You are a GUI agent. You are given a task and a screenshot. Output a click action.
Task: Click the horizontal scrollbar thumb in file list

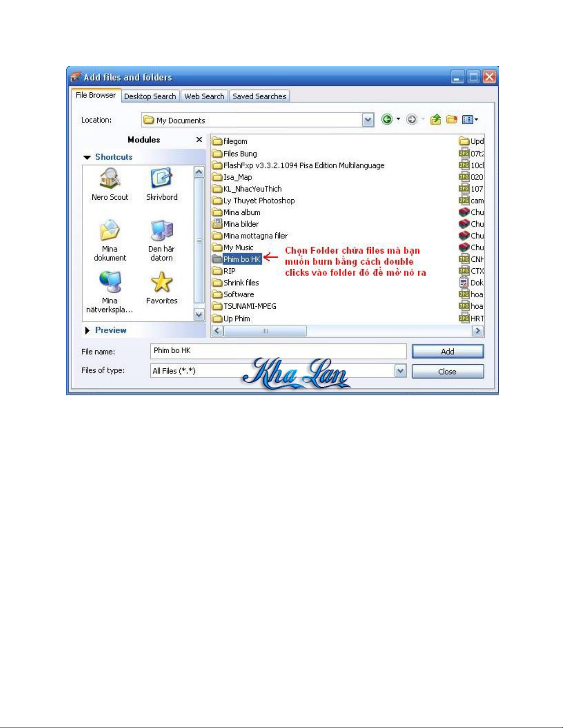[x=265, y=331]
